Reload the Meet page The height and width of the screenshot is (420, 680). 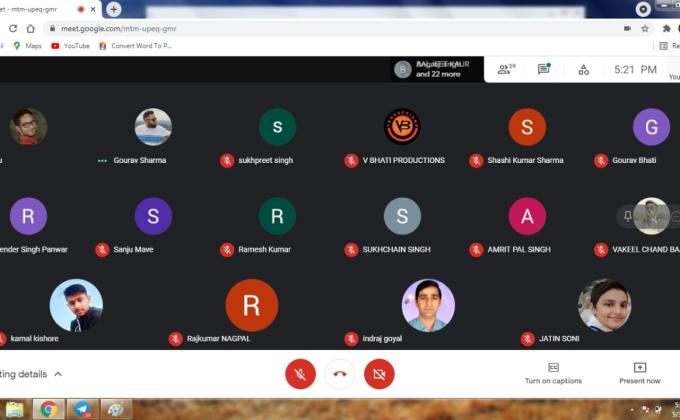pos(13,28)
